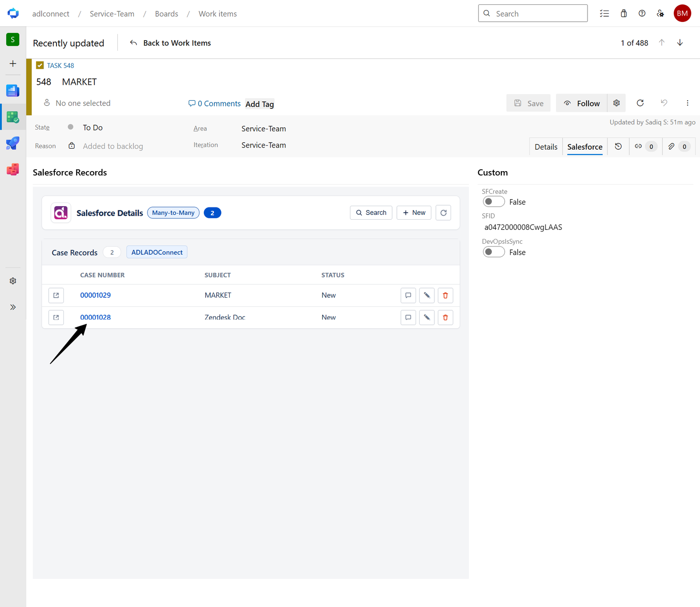The image size is (700, 607).
Task: Open the History tab icon
Action: [618, 147]
